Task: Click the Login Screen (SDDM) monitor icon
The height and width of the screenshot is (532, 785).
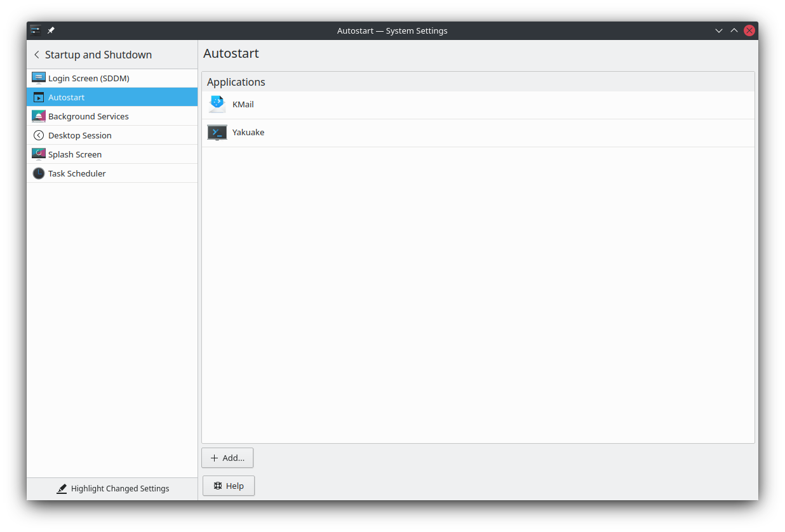Action: tap(39, 78)
